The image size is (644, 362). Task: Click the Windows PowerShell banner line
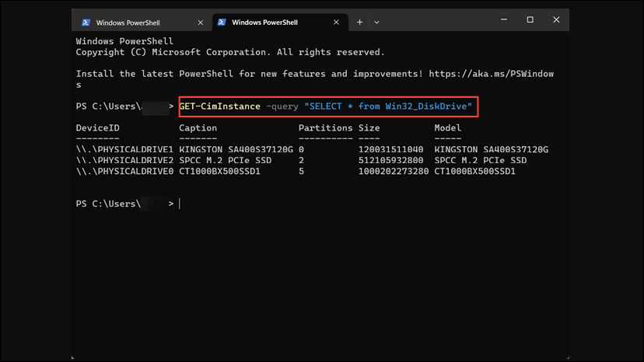pyautogui.click(x=124, y=41)
